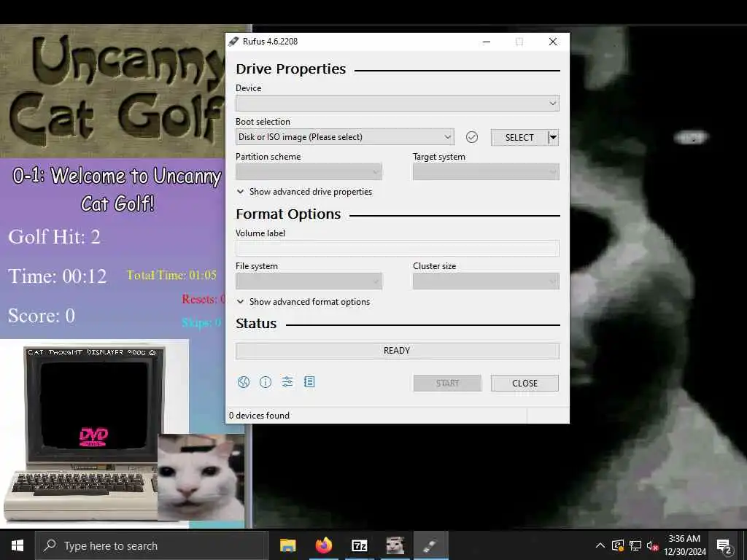Open the Partition scheme dropdown

click(x=309, y=172)
